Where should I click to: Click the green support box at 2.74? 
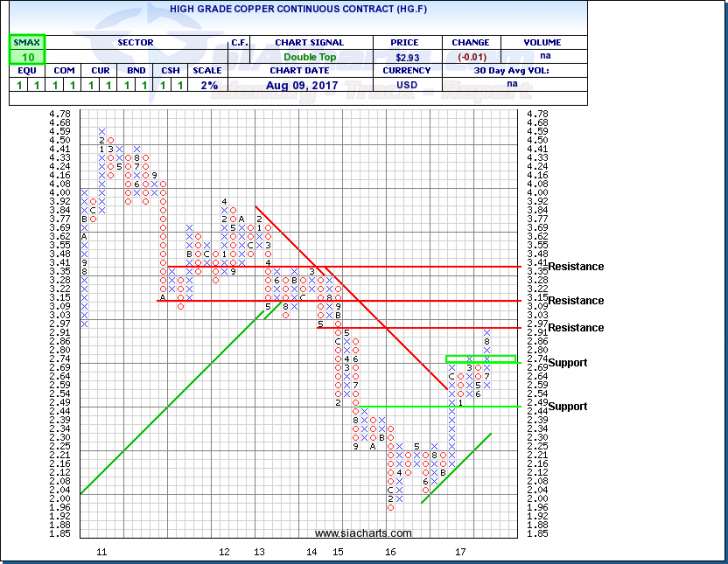pyautogui.click(x=481, y=359)
